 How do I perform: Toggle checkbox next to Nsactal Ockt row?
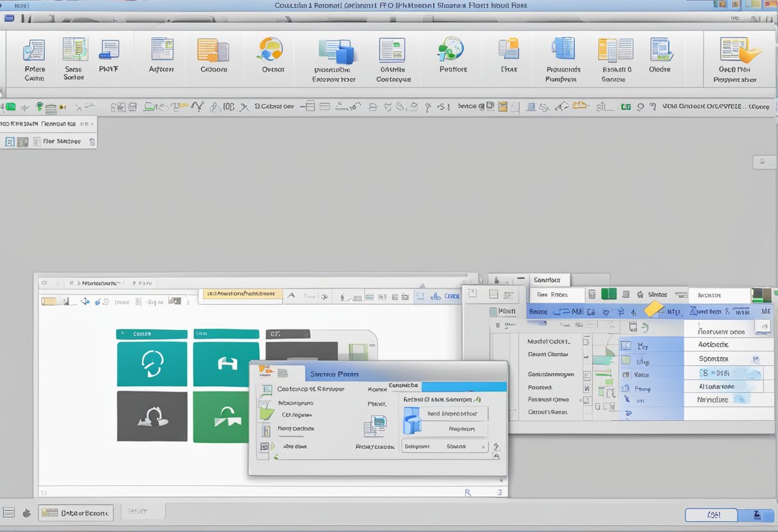click(585, 341)
